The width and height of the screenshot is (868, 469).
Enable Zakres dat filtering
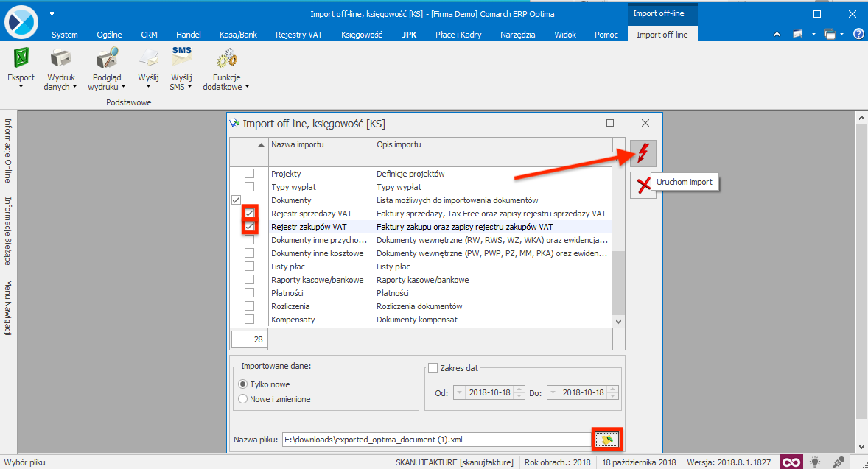coord(433,367)
